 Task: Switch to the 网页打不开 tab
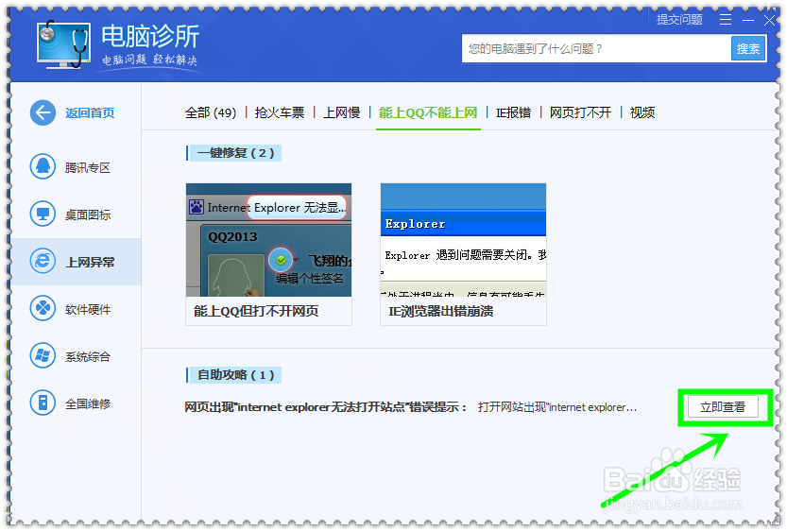(580, 112)
